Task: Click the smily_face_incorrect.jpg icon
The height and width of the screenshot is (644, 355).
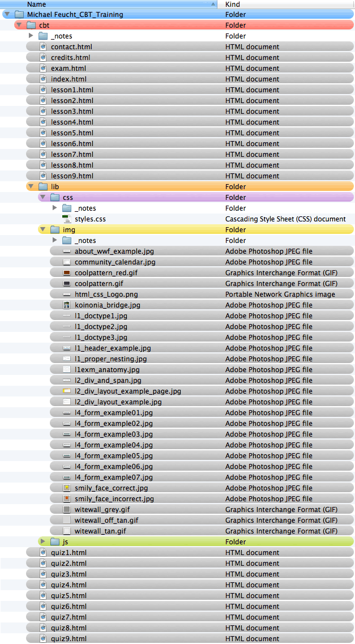Action: pyautogui.click(x=67, y=498)
